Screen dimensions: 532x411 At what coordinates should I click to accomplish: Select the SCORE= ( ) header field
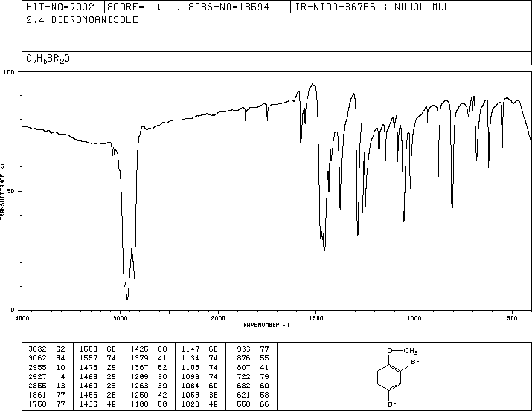pyautogui.click(x=144, y=7)
